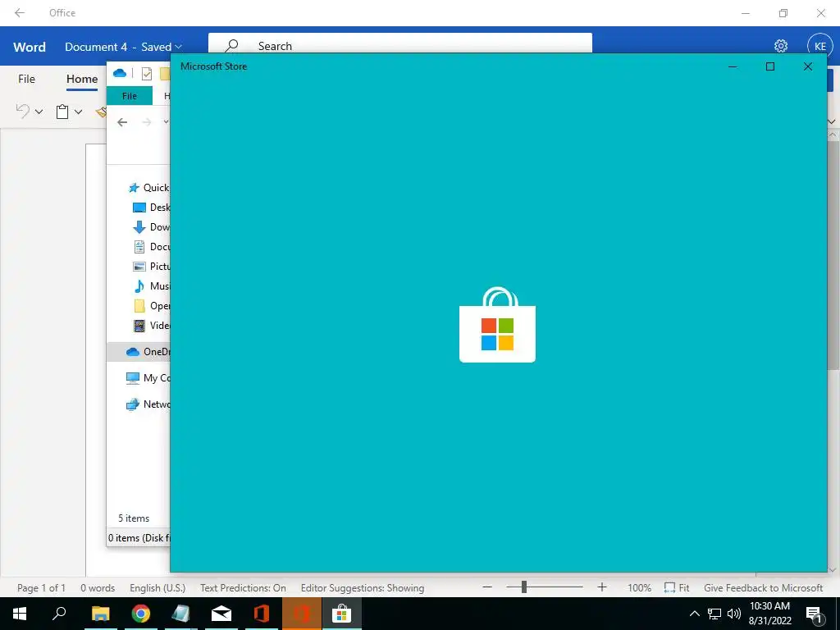Click the Office icon next to the Mail icon
Image resolution: width=840 pixels, height=630 pixels.
pos(262,614)
